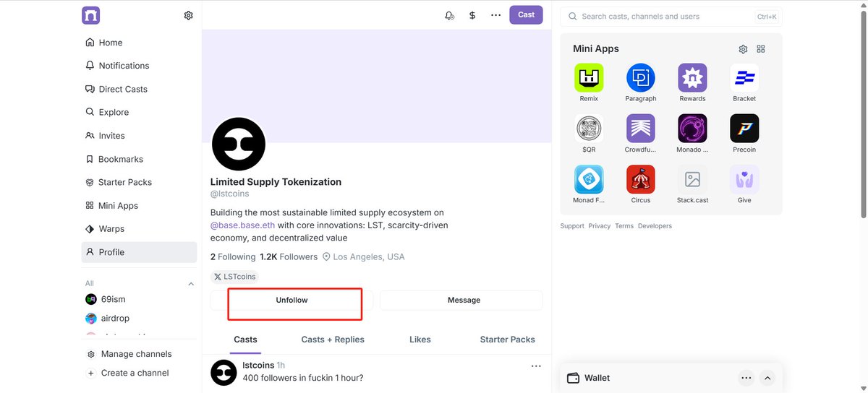Open Wallet more options ellipsis
This screenshot has width=868, height=393.
[x=746, y=378]
